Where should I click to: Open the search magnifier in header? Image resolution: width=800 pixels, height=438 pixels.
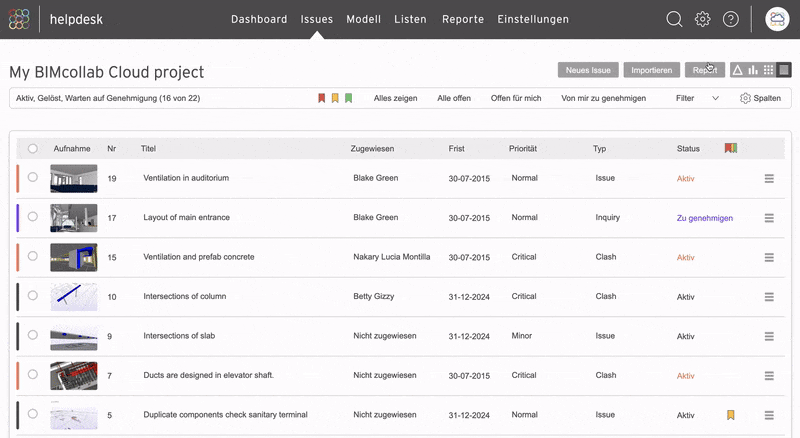(x=675, y=19)
